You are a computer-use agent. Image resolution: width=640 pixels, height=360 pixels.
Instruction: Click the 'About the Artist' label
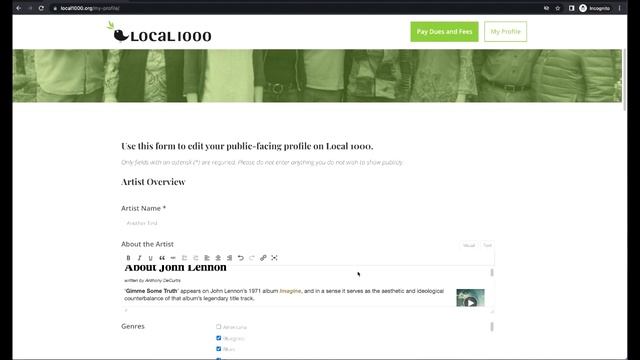coord(147,244)
